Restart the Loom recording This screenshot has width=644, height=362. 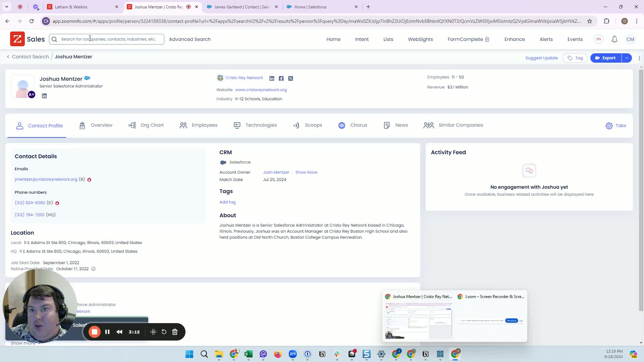pyautogui.click(x=164, y=332)
